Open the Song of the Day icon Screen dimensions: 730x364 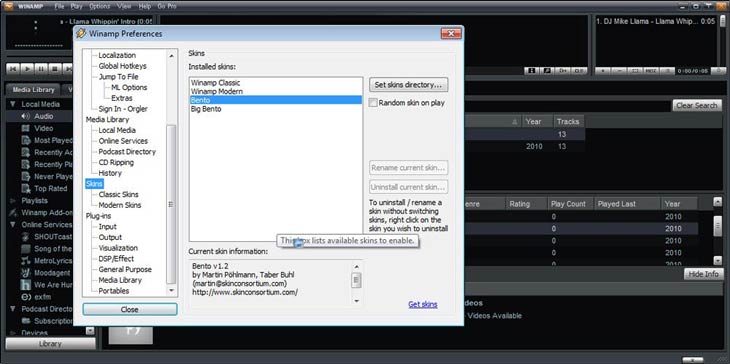pyautogui.click(x=26, y=249)
